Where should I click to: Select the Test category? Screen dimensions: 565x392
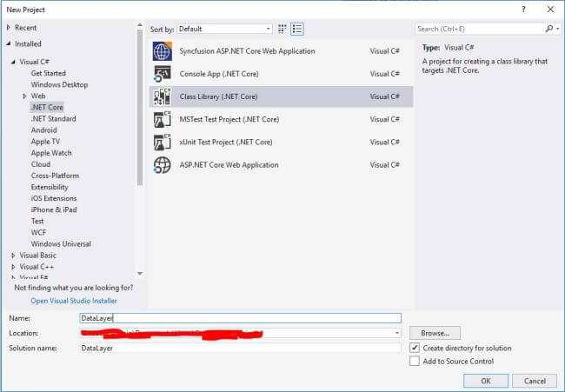[37, 222]
